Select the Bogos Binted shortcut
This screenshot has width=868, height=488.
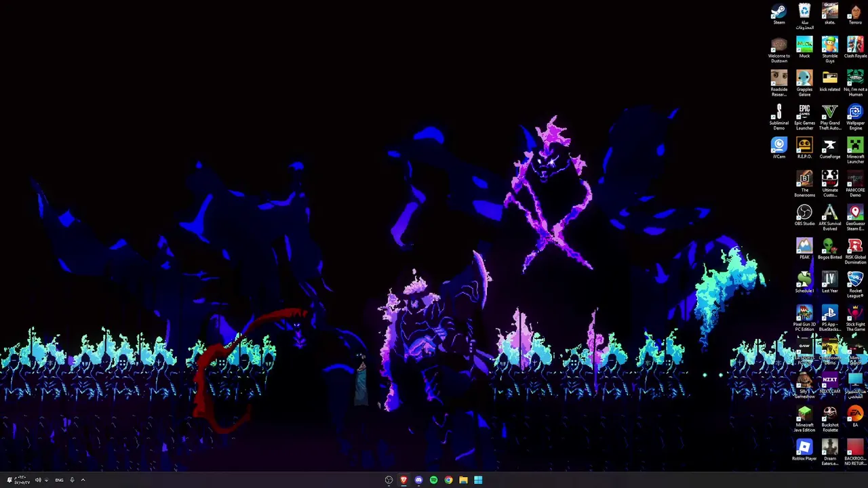point(829,249)
